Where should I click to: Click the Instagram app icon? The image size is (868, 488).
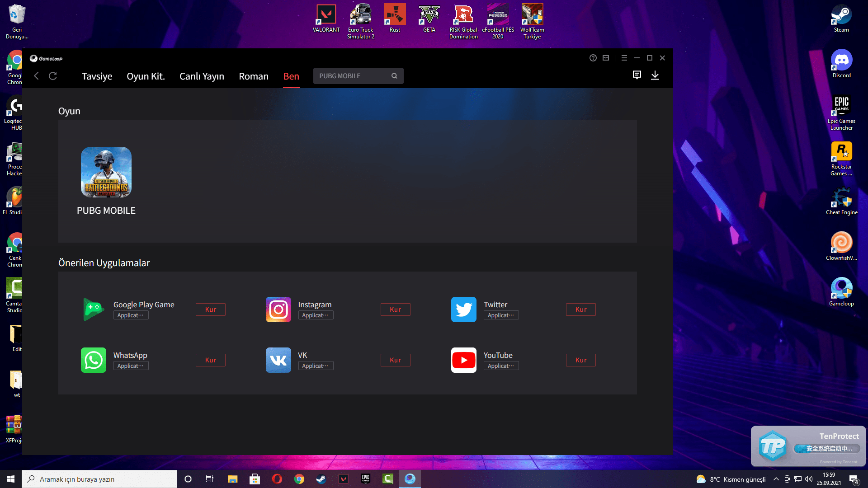pos(278,310)
